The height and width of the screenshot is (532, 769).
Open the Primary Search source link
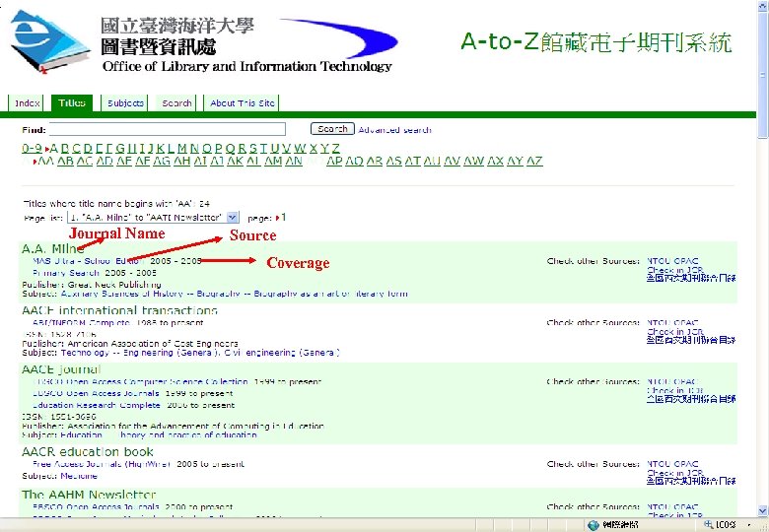pyautogui.click(x=66, y=273)
